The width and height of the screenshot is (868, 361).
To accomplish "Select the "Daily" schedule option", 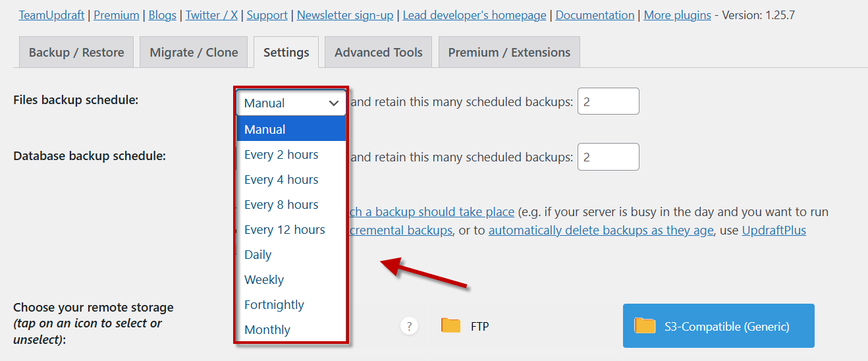I will (x=258, y=255).
